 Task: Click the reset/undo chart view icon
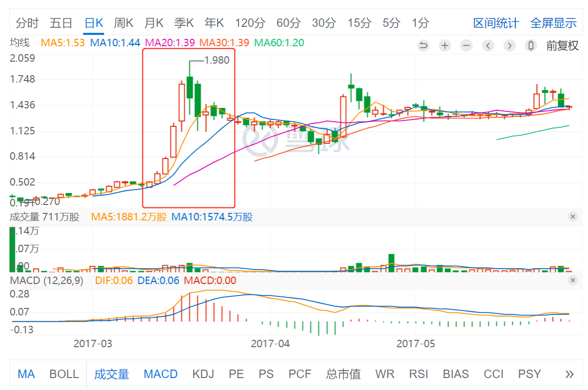point(423,46)
